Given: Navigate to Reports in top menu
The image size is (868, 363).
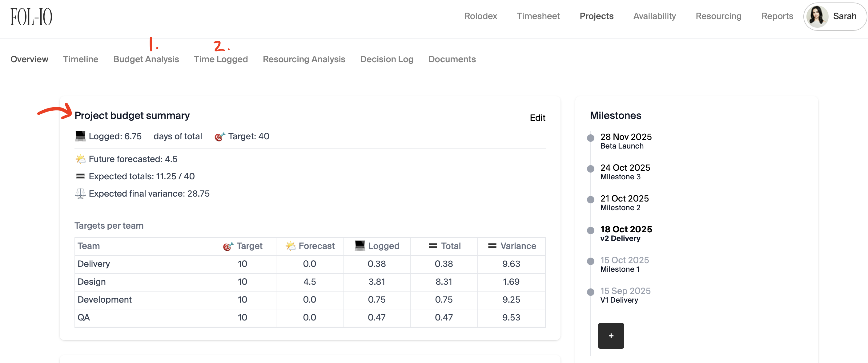Looking at the screenshot, I should (777, 16).
